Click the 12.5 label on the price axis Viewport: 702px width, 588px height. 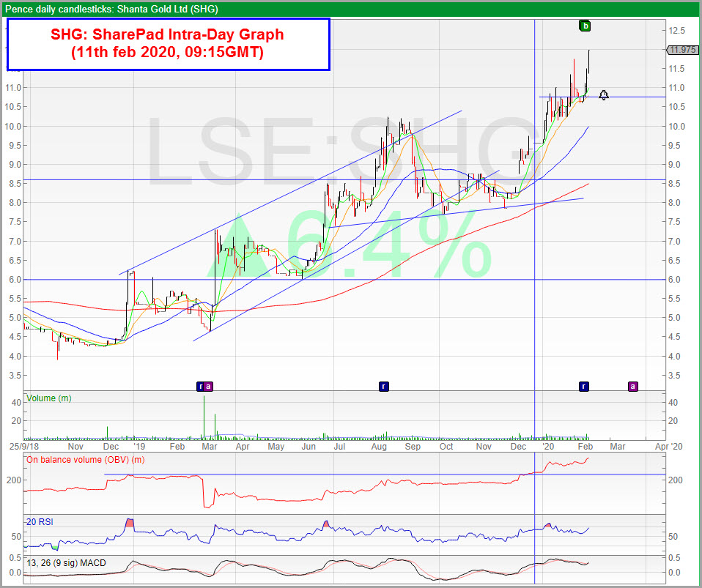(676, 30)
